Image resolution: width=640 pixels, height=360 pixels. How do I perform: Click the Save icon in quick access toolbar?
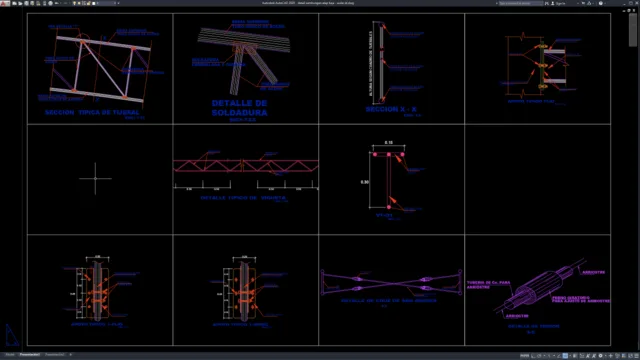[x=26, y=3]
